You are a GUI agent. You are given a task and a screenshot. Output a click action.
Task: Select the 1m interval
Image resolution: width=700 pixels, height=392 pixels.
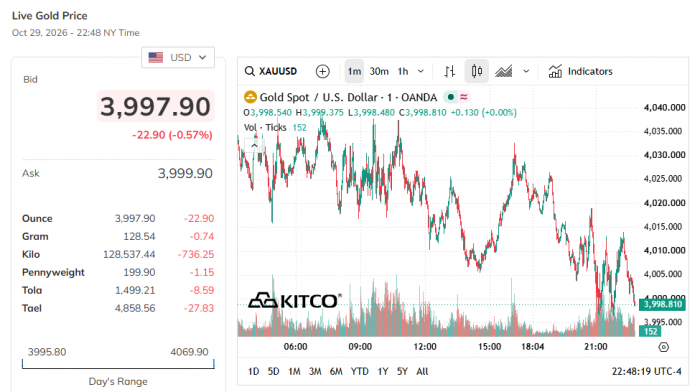[354, 71]
